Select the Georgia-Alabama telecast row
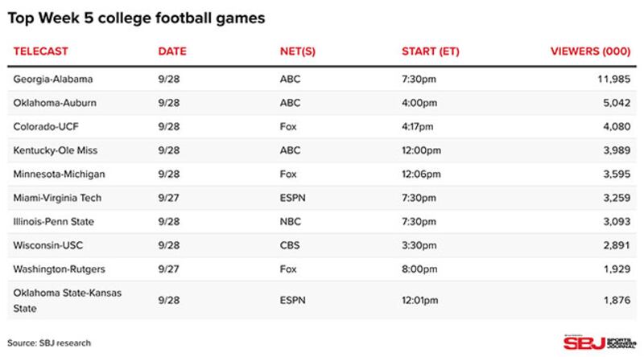Screen dimensions: 644x357 point(54,80)
